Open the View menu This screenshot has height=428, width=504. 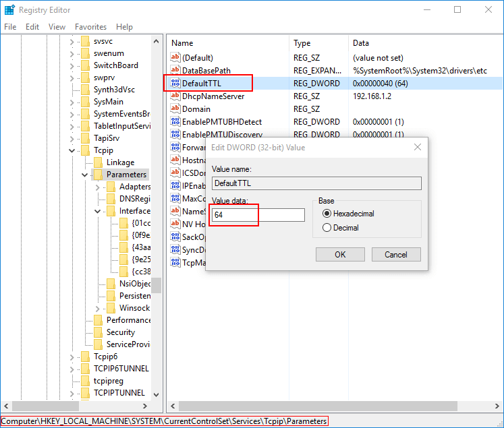click(x=57, y=27)
